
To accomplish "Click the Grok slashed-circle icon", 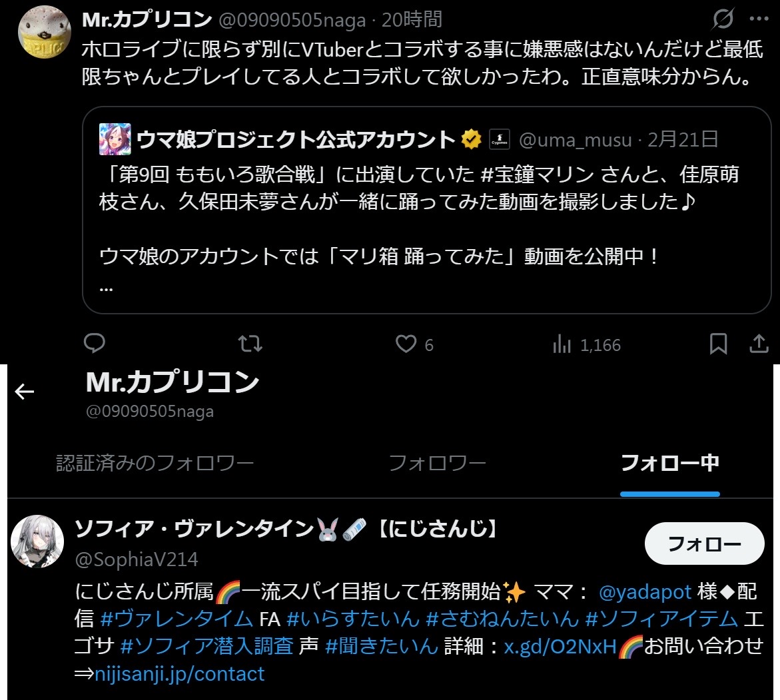I will 722,19.
